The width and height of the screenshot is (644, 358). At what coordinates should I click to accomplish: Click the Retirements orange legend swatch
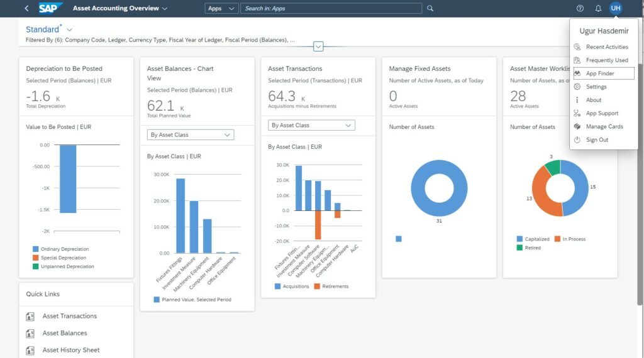(316, 286)
